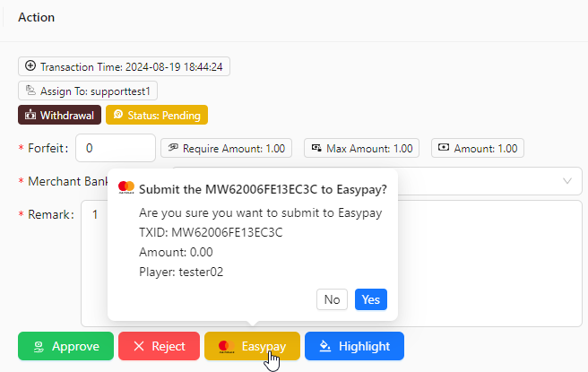The image size is (588, 372).
Task: Cancel the Easypay popup with No
Action: click(332, 299)
